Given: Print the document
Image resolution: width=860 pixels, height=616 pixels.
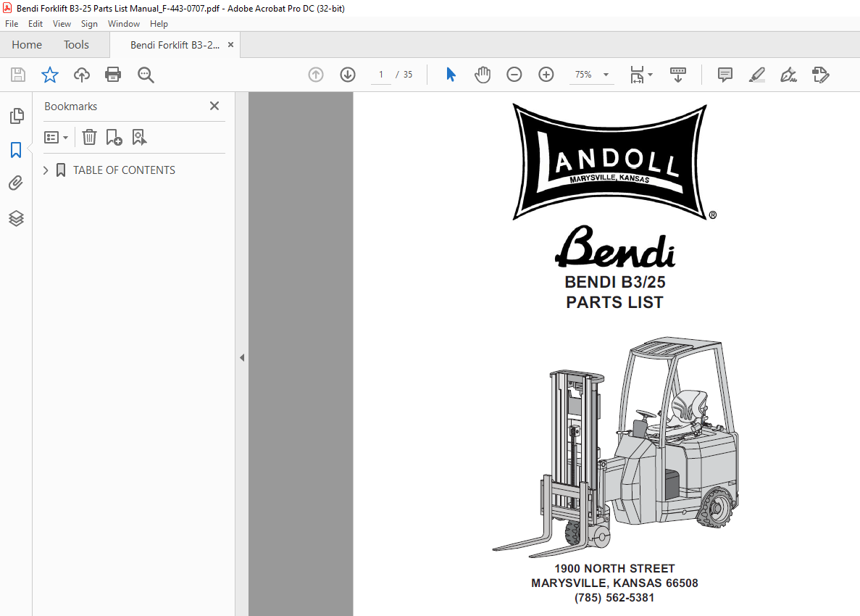Looking at the screenshot, I should pos(113,75).
